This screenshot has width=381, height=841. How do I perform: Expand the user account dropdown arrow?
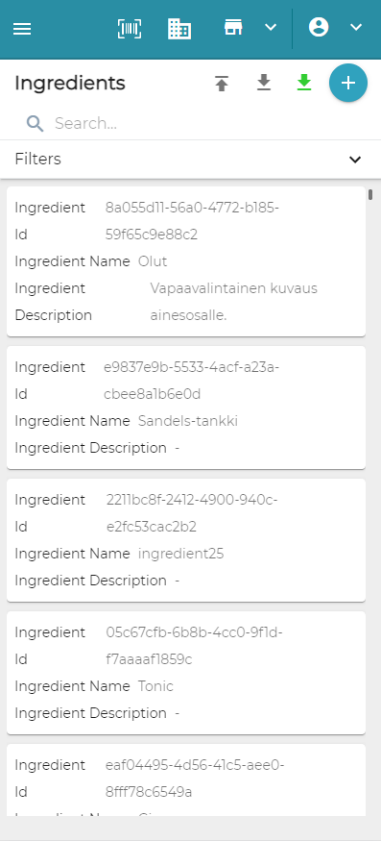pos(356,27)
